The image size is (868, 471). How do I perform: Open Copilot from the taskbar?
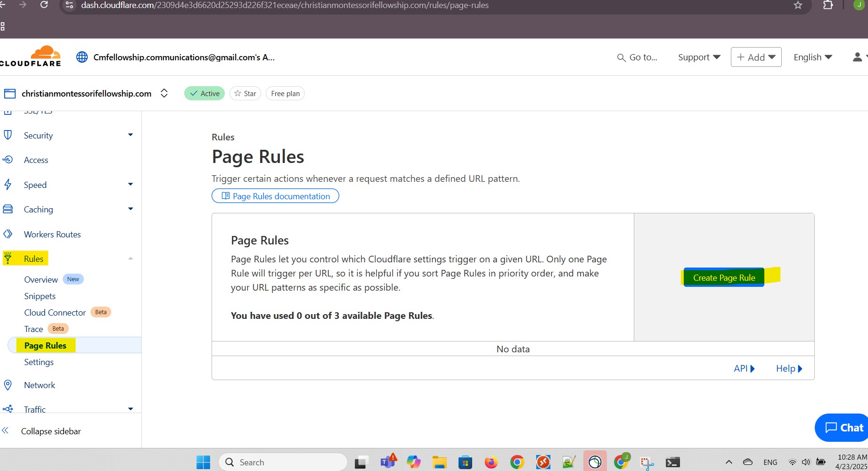tap(413, 462)
